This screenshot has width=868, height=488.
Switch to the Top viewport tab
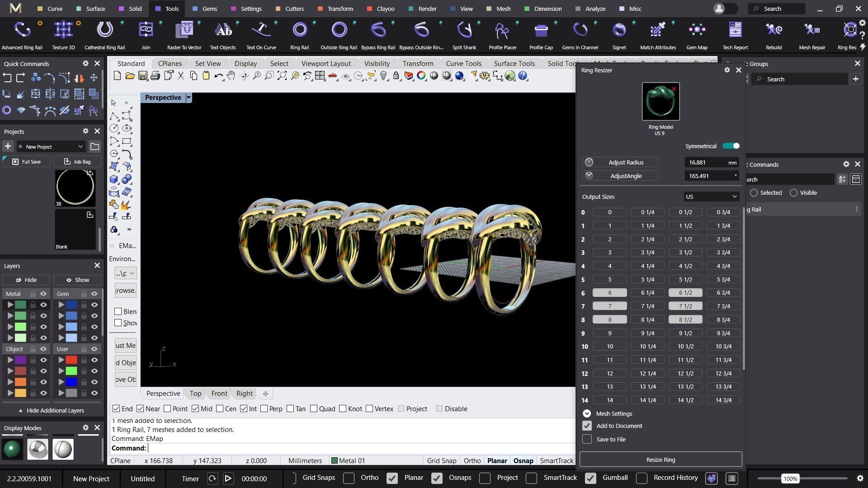[x=195, y=394]
